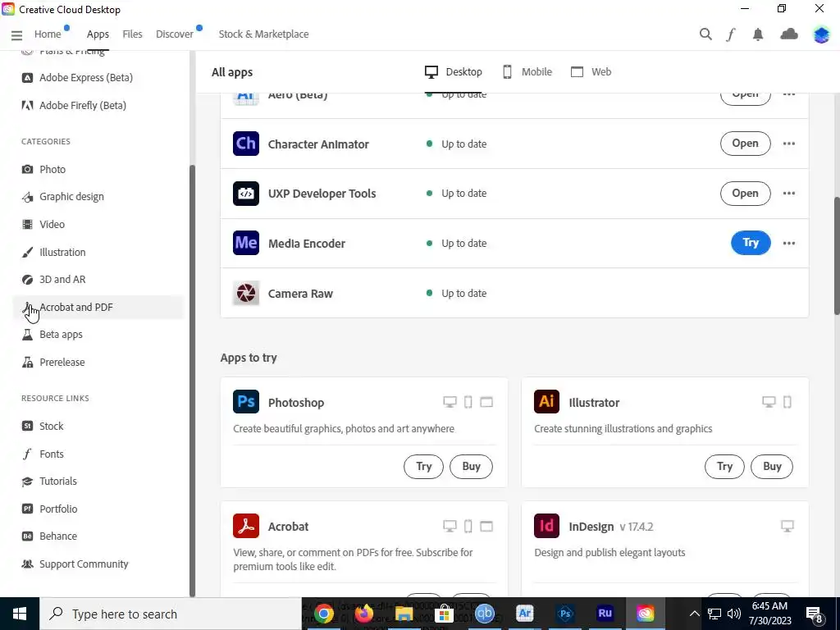This screenshot has width=840, height=630.
Task: Open more options for Media Encoder
Action: tap(788, 243)
